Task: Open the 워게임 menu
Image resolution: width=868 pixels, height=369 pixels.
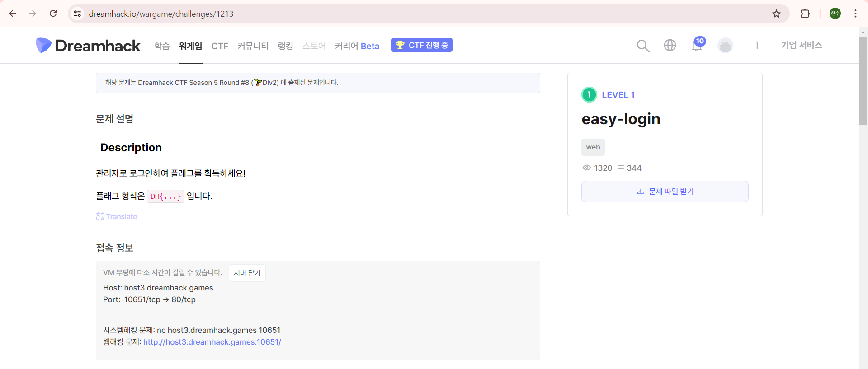Action: coord(191,46)
